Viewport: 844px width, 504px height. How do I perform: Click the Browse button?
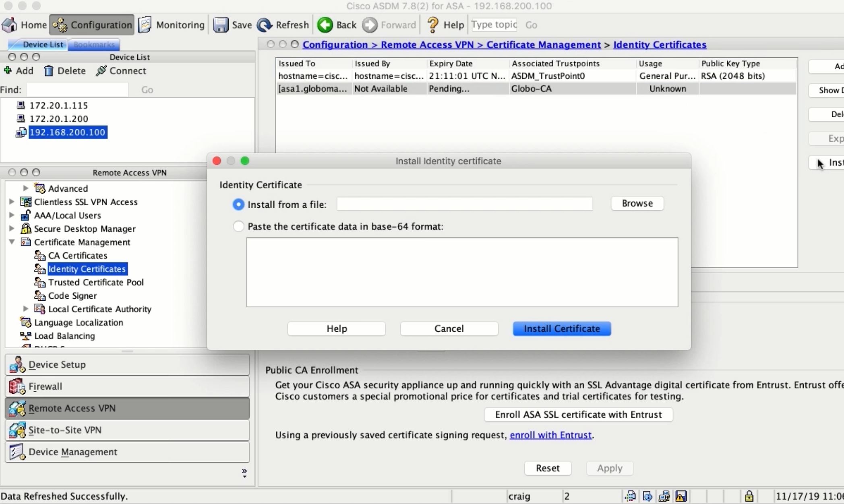637,203
